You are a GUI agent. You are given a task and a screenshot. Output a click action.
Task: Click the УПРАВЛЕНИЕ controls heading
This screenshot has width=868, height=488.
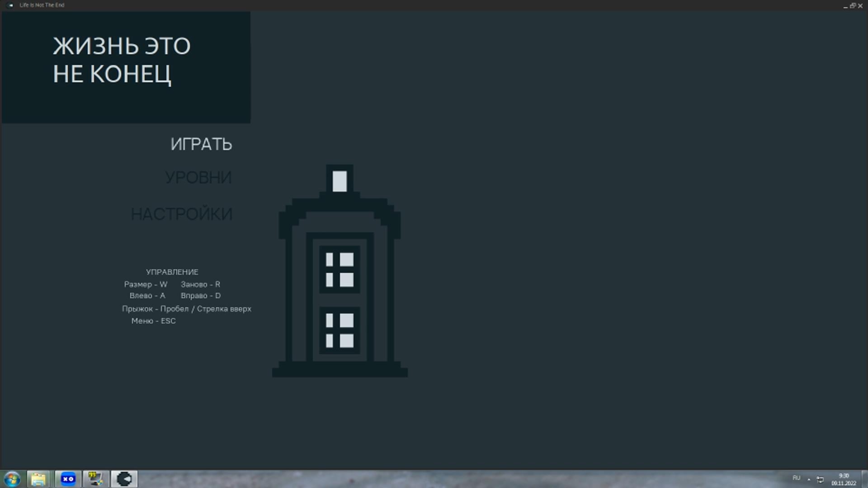(172, 272)
